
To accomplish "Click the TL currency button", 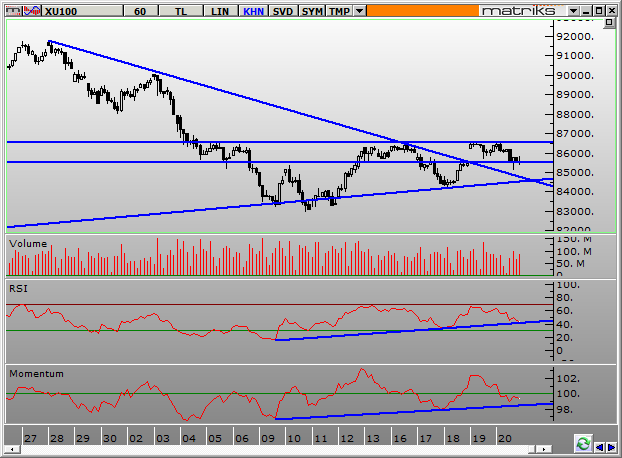I will (x=181, y=10).
